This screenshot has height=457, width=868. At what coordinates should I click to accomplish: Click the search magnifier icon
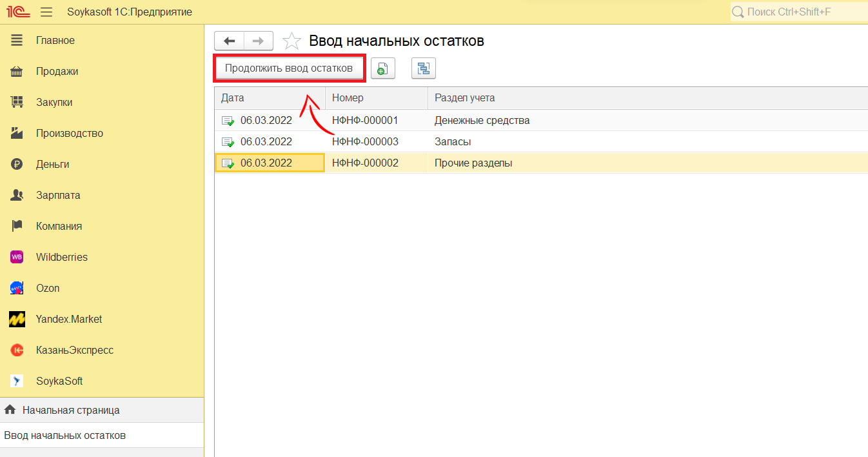pyautogui.click(x=738, y=12)
